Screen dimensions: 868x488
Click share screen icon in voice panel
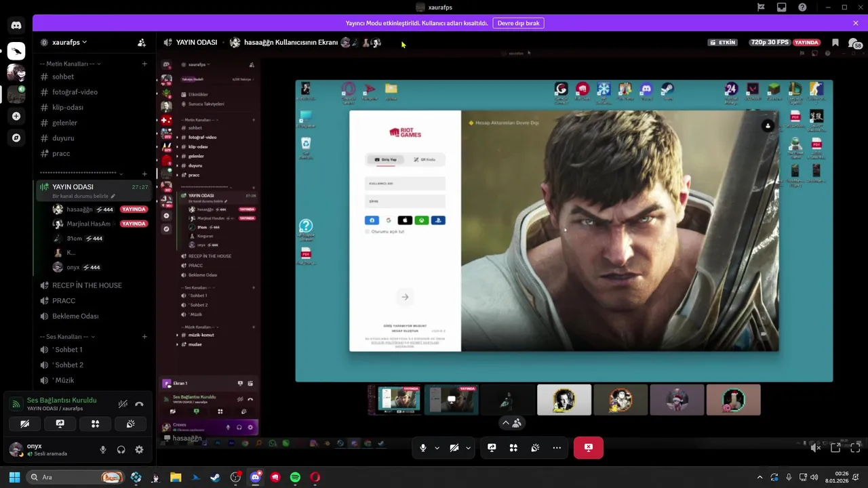point(60,424)
